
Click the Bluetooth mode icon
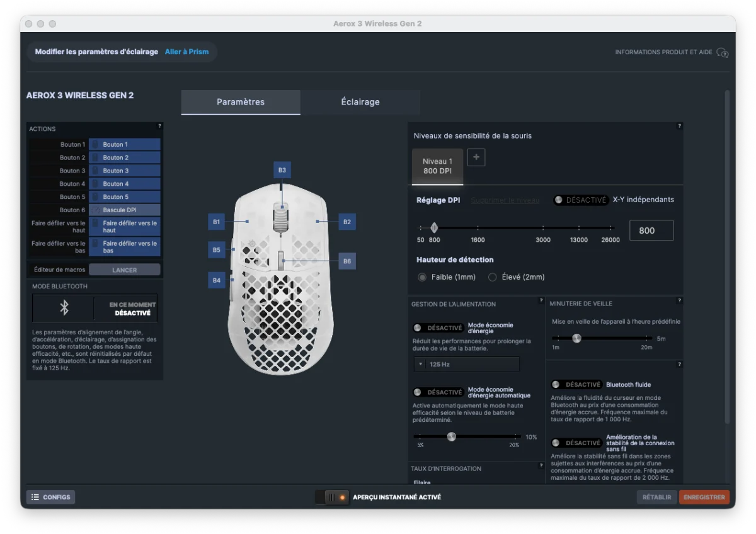tap(64, 308)
